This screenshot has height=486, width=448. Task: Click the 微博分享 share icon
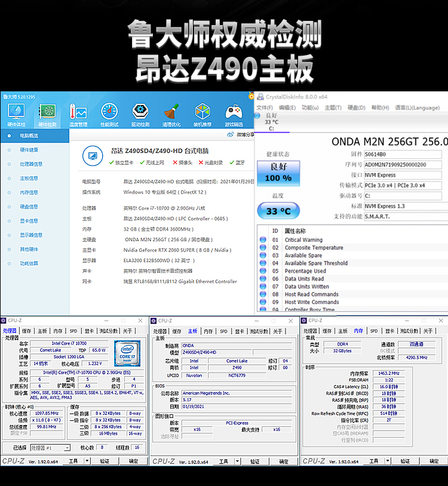(231, 134)
